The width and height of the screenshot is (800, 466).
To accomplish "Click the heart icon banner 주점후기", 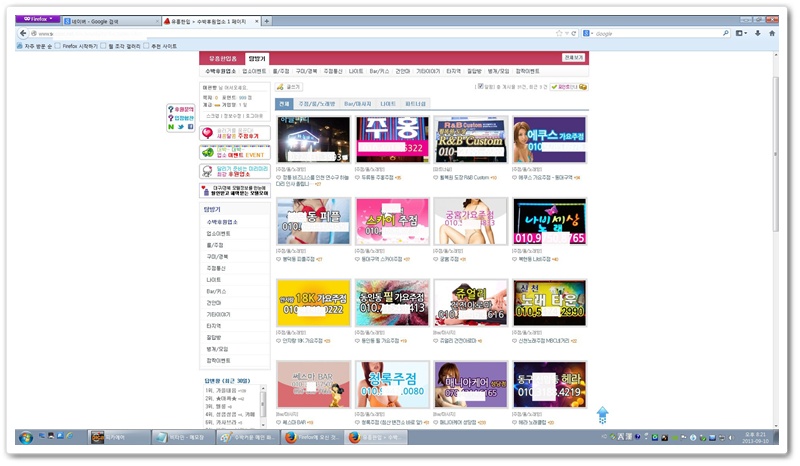I will point(235,133).
